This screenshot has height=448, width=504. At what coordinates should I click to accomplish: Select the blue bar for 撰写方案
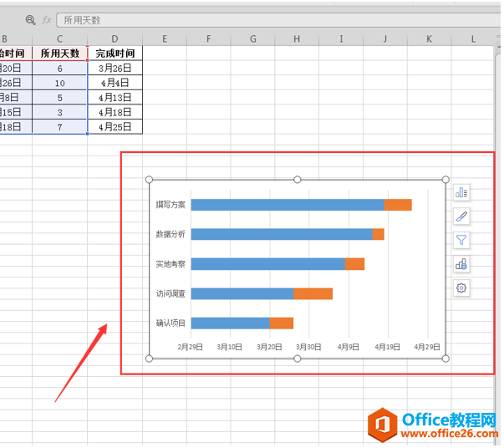tap(289, 206)
